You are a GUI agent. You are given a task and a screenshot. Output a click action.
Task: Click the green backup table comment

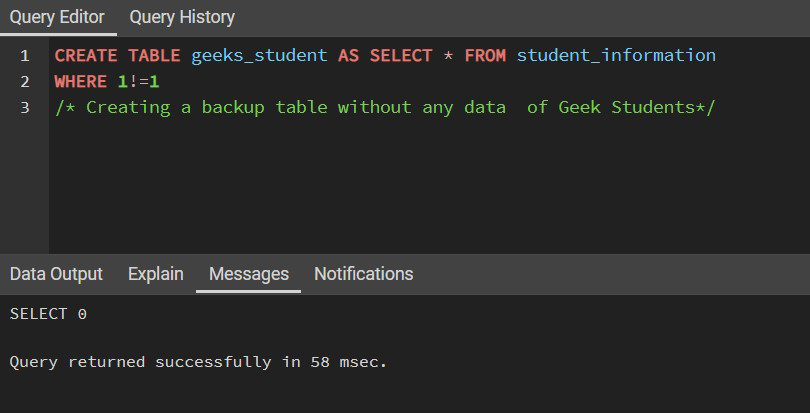[385, 107]
